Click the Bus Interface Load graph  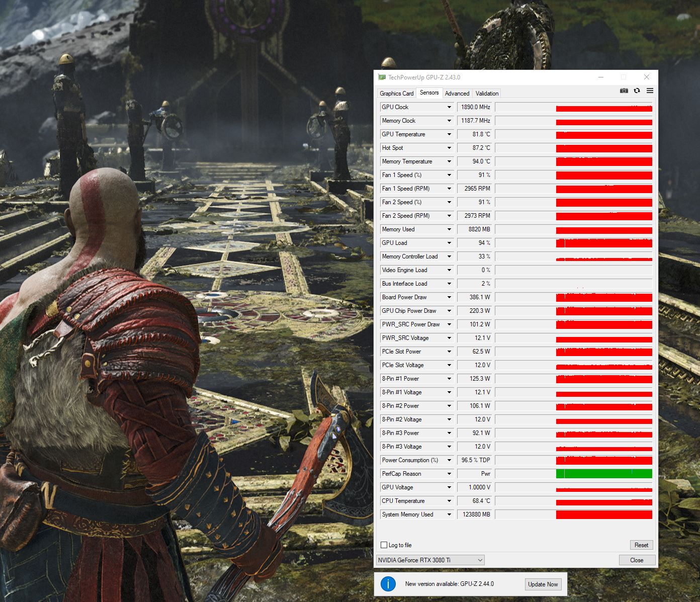tap(574, 284)
